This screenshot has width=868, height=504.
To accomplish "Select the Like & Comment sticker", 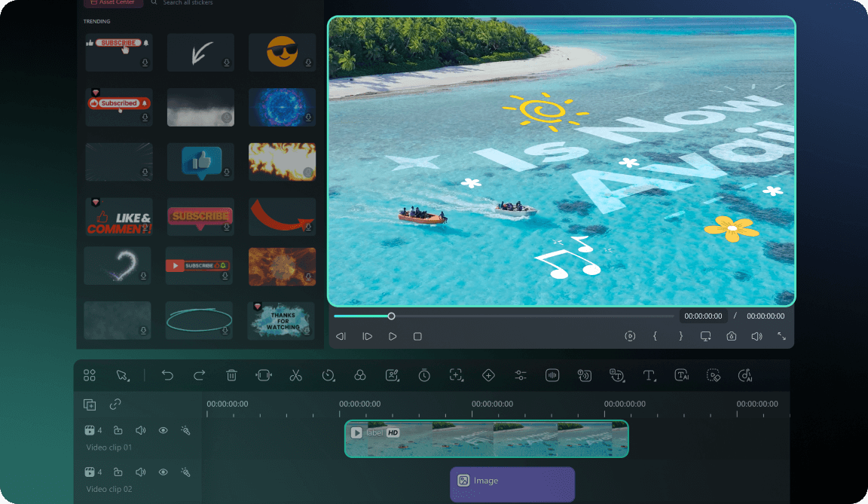I will coord(119,217).
